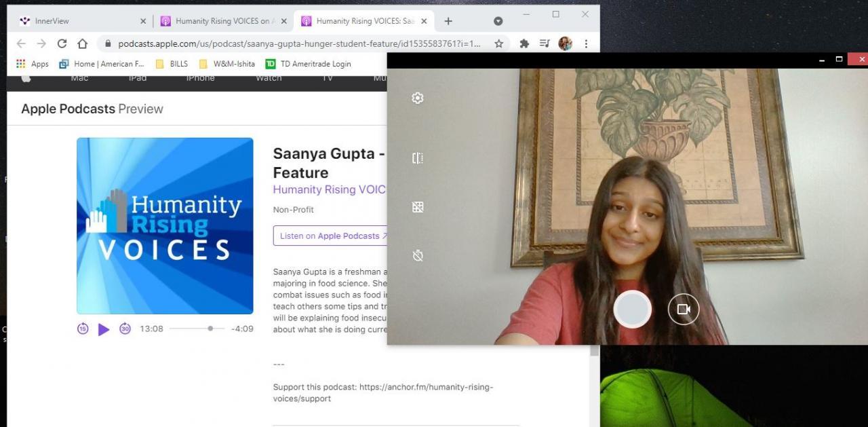The width and height of the screenshot is (868, 427).
Task: Click remaining time -4:09 text
Action: point(242,329)
